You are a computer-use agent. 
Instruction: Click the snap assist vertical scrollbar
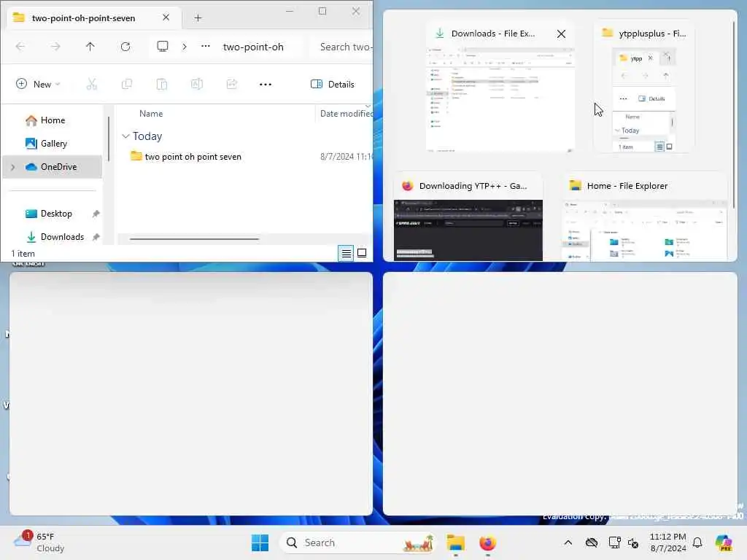[x=734, y=114]
